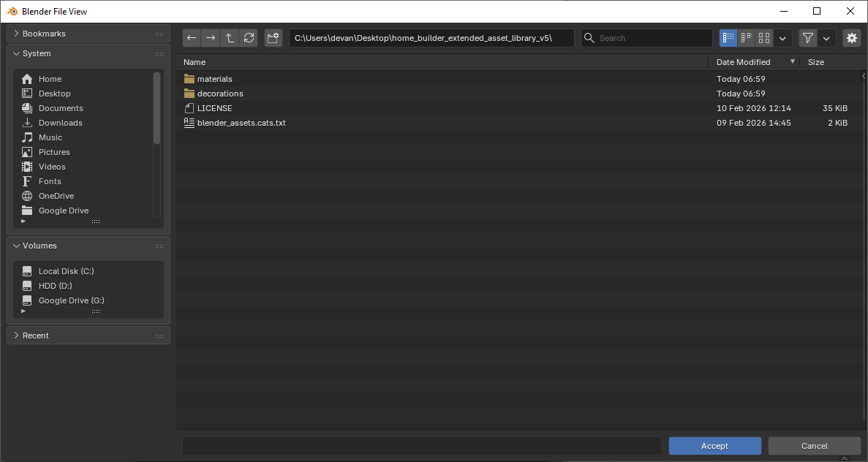The image size is (868, 462).
Task: Select the blender_assets.cats.txt file
Action: (x=241, y=123)
